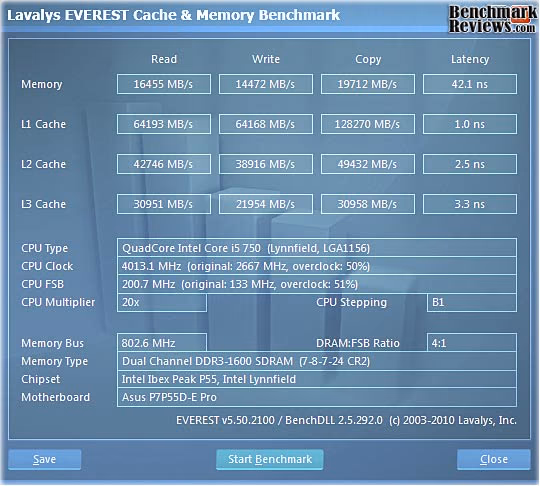
Task: Click the Read column header
Action: coord(164,59)
